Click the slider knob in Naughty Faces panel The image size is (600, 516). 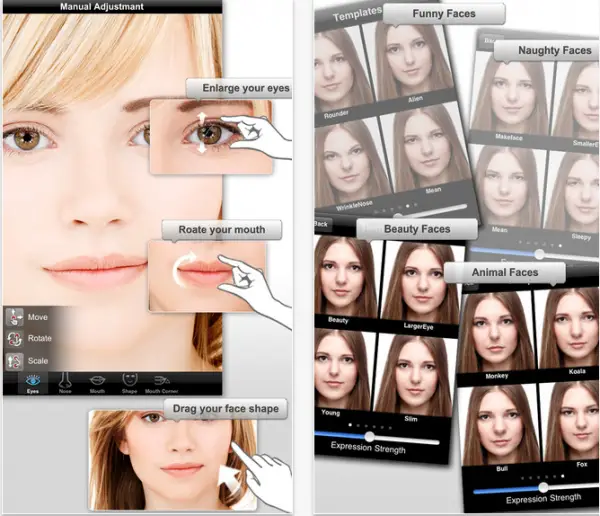coord(539,254)
